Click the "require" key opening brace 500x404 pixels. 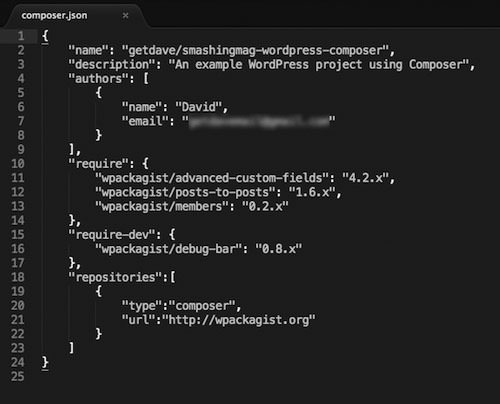click(x=145, y=164)
